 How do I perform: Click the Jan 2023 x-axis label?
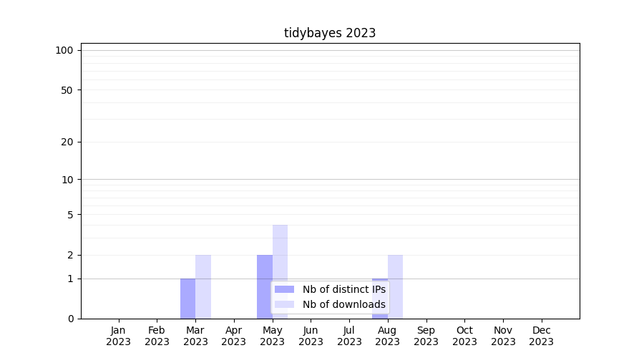tap(119, 336)
